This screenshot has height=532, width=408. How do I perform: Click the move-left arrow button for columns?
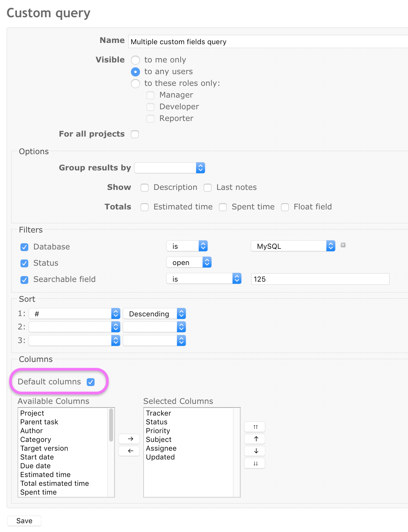129,451
